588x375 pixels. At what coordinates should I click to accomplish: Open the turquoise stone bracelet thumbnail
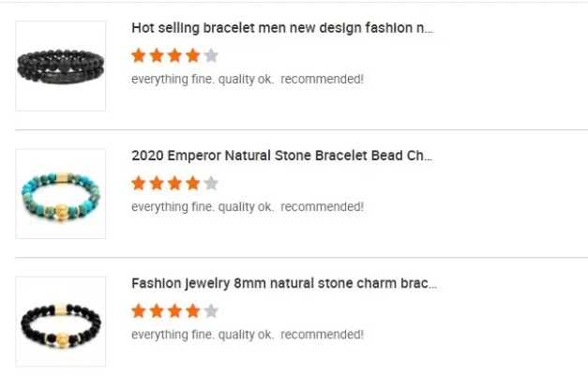[x=61, y=193]
